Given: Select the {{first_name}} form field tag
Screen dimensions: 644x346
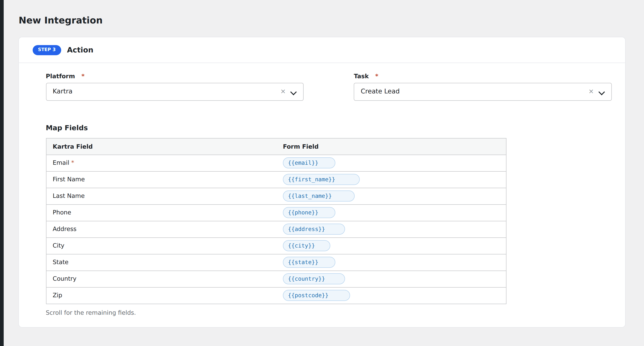Looking at the screenshot, I should pyautogui.click(x=321, y=179).
